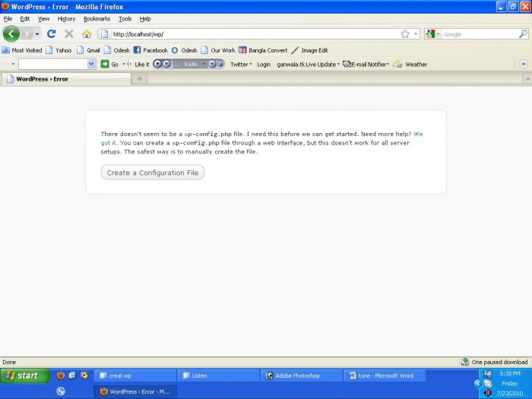Open the Bangla Convert bookmark
Image resolution: width=532 pixels, height=399 pixels.
[263, 50]
